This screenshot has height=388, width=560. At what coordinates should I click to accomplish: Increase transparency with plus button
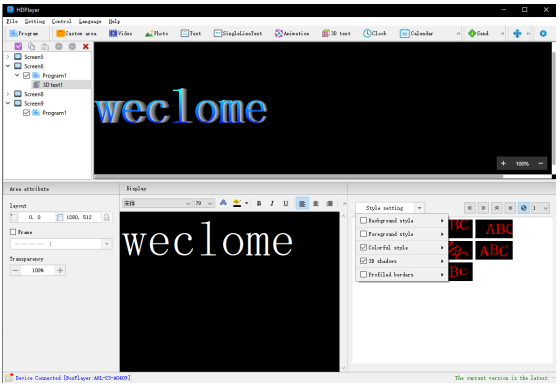(x=60, y=270)
